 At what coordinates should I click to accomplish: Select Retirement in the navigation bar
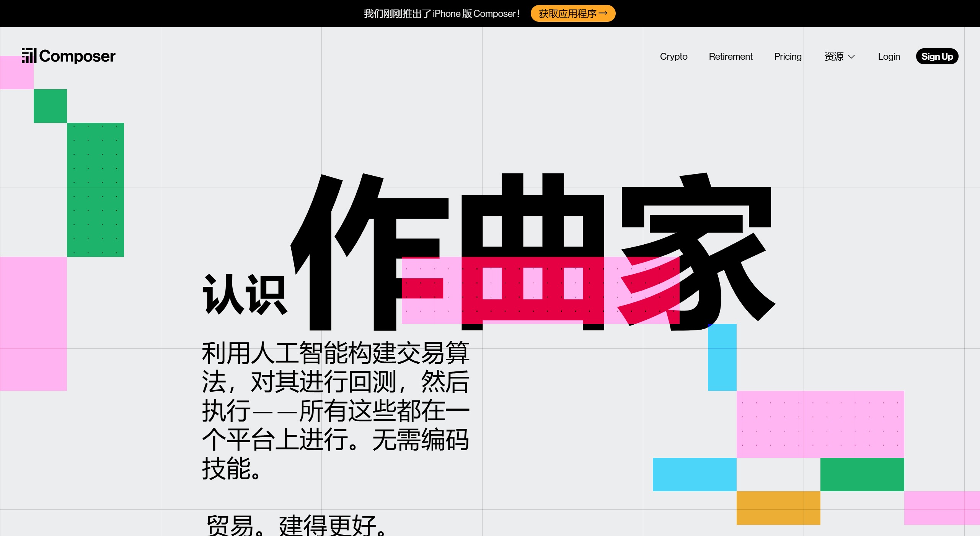730,56
